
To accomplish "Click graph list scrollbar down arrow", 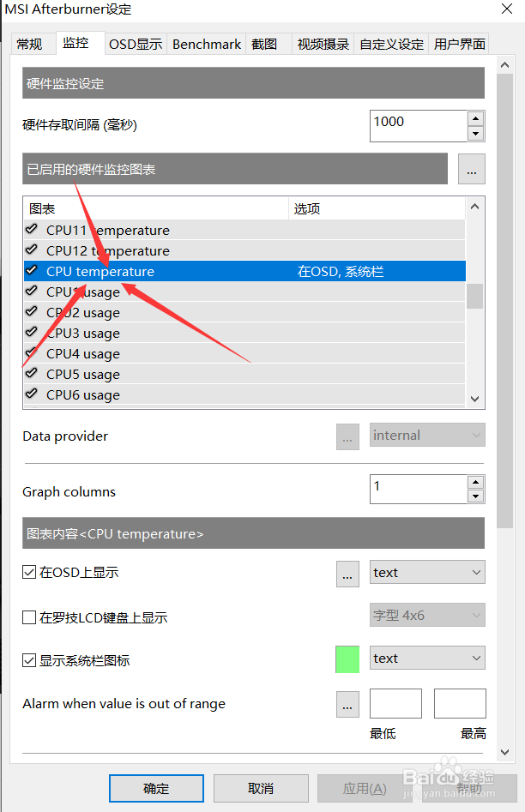I will pos(474,399).
